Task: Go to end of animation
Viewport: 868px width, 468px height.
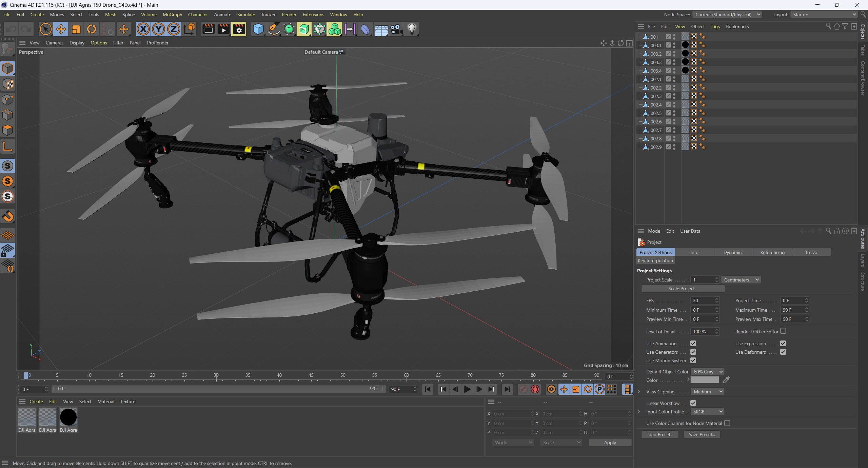Action: click(507, 389)
